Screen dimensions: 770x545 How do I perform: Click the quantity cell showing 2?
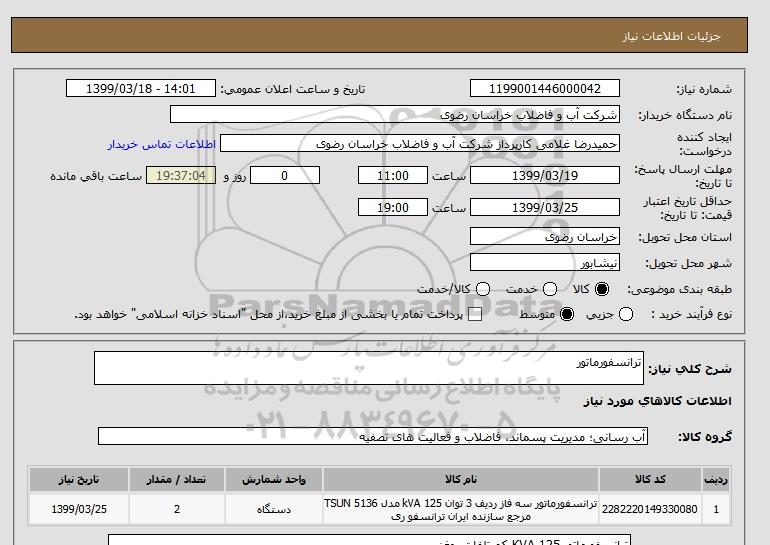(x=177, y=509)
